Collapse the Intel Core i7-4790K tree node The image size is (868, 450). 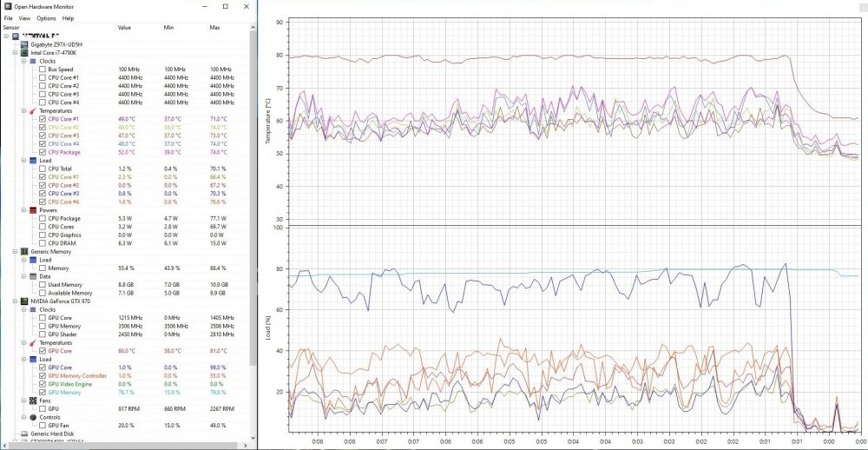14,52
